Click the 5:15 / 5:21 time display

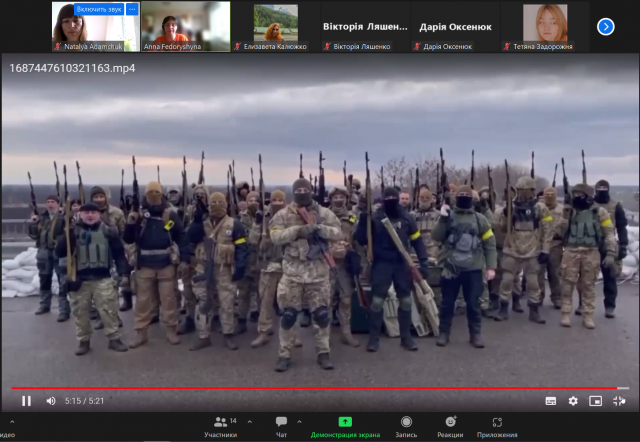coord(84,401)
